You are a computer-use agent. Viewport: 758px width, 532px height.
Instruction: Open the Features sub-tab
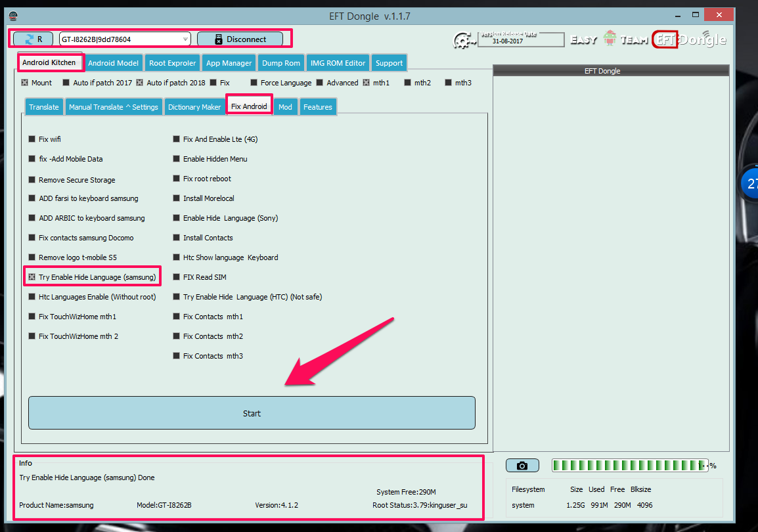(x=318, y=107)
